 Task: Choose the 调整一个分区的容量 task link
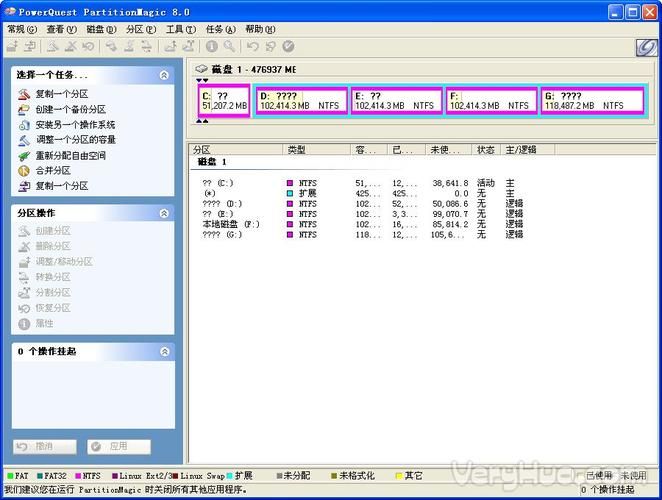pyautogui.click(x=76, y=140)
